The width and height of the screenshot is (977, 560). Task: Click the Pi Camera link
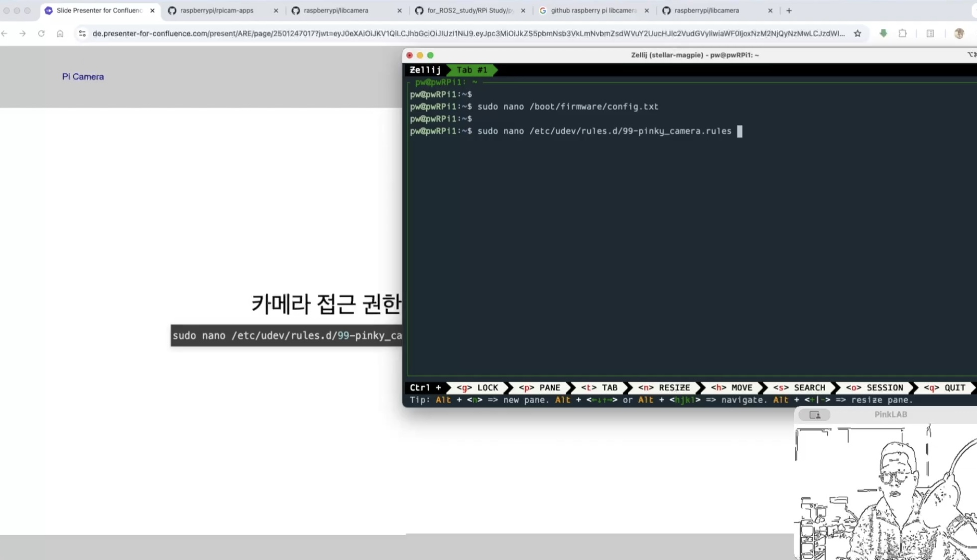point(83,77)
